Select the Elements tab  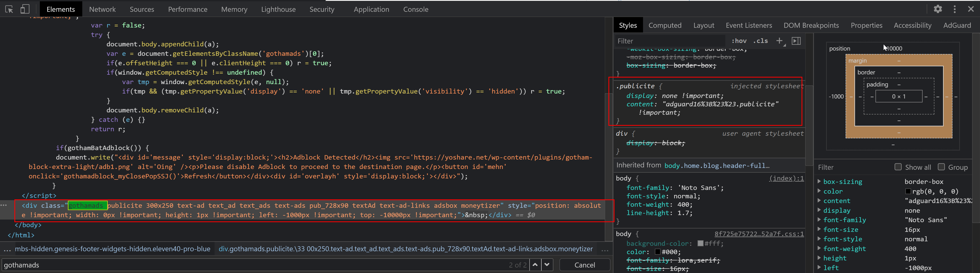(61, 9)
